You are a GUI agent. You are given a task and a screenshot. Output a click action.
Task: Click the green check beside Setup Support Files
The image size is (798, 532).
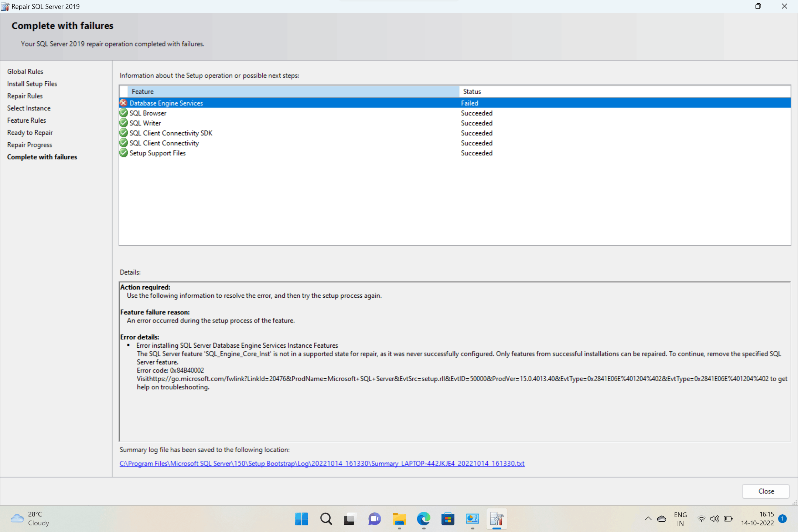[x=123, y=153]
